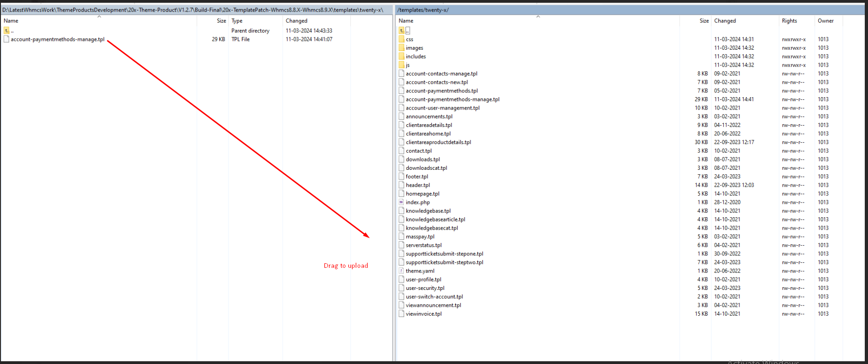Sort local files by Size column
Screen dimensions: 868x364
pos(221,21)
